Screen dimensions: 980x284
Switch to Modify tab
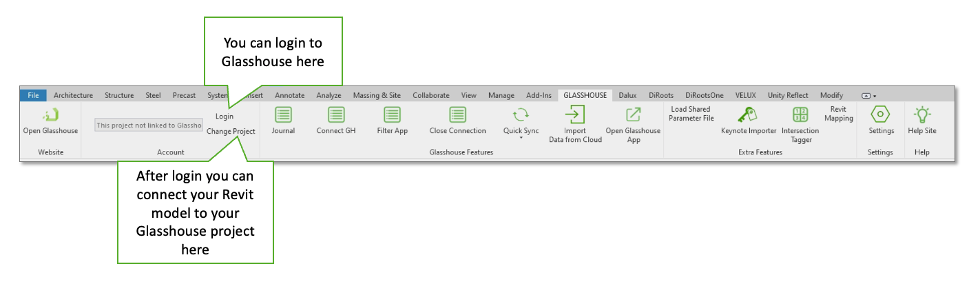831,95
